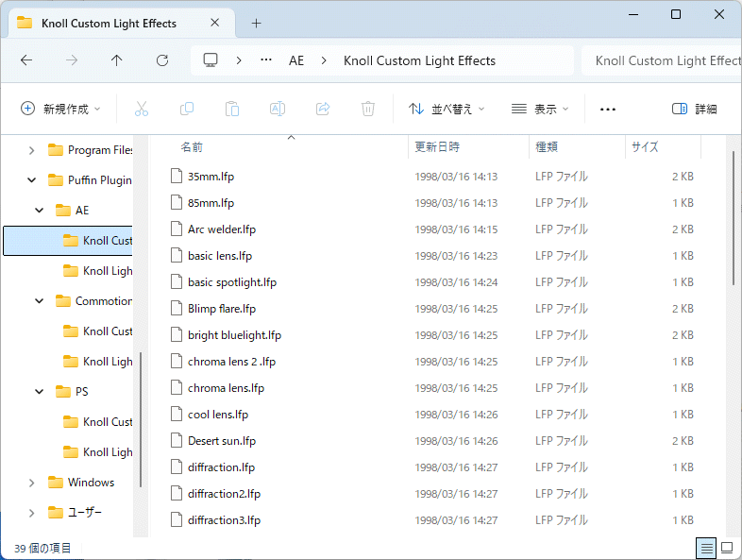Click the copy icon in toolbar
Viewport: 742px width, 560px height.
point(187,109)
